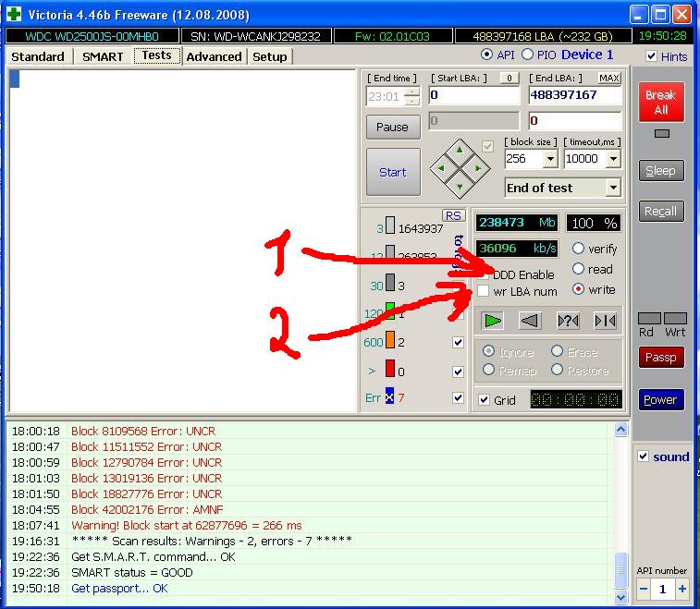The height and width of the screenshot is (609, 700).
Task: Click the down arrow on diamond pad
Action: (461, 185)
